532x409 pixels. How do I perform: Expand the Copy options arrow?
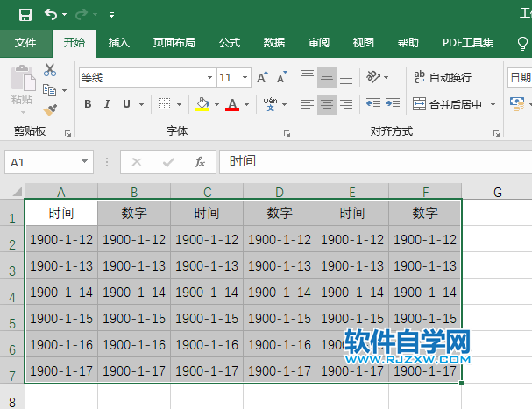65,90
